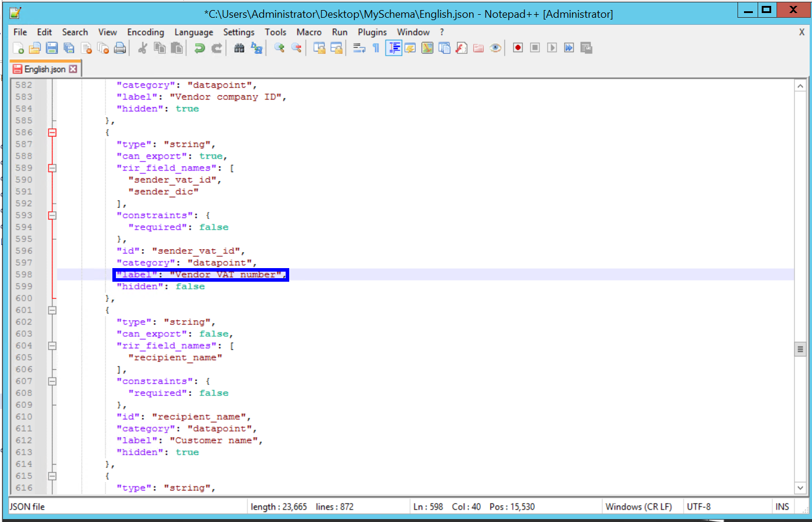Zoom in using the magnifier icon
This screenshot has height=522, width=812.
tap(279, 47)
